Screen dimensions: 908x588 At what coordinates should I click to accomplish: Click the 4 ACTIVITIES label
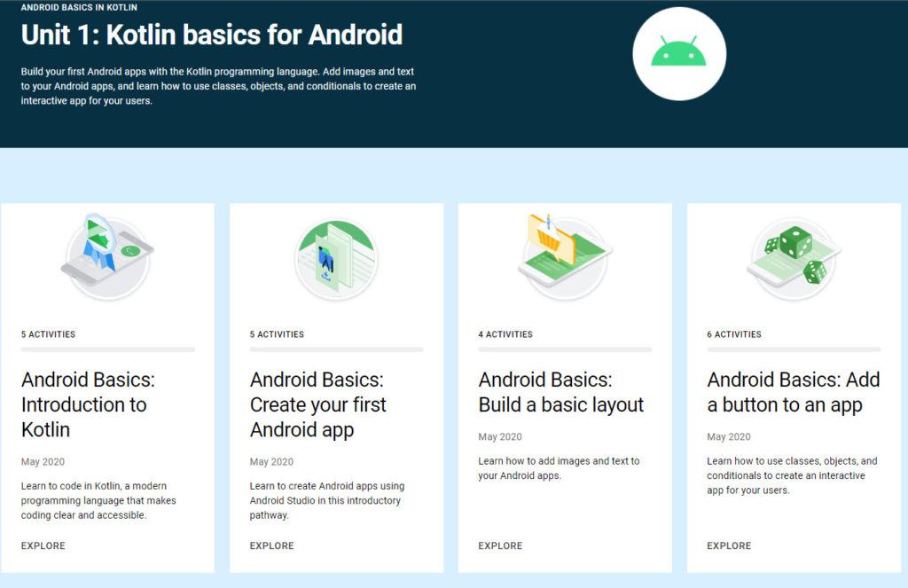(505, 334)
